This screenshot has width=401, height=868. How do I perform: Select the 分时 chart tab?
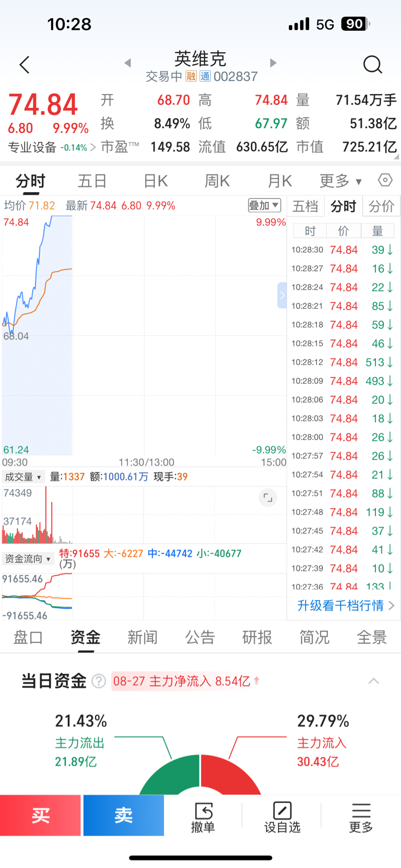pos(30,181)
